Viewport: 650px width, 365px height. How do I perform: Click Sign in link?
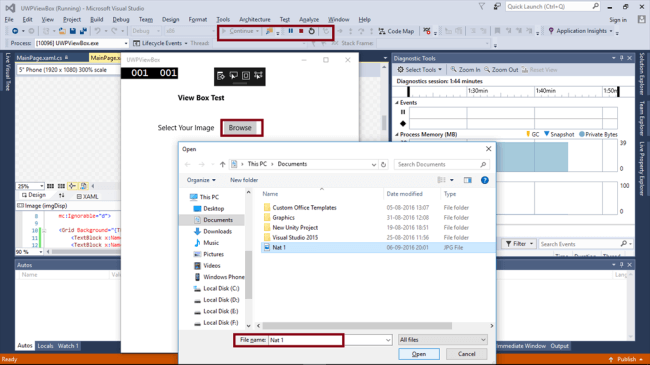point(618,19)
